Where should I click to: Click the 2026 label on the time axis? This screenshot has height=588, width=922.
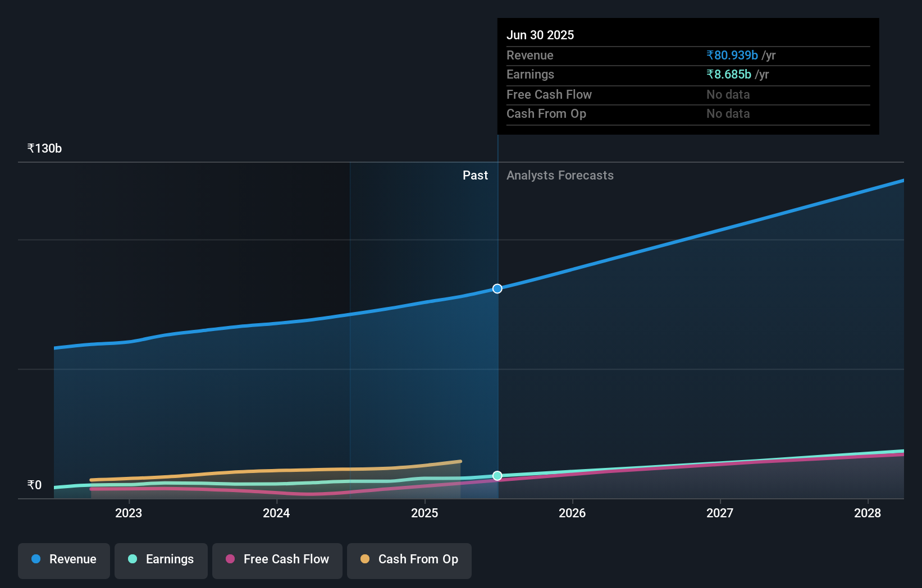[x=572, y=513]
